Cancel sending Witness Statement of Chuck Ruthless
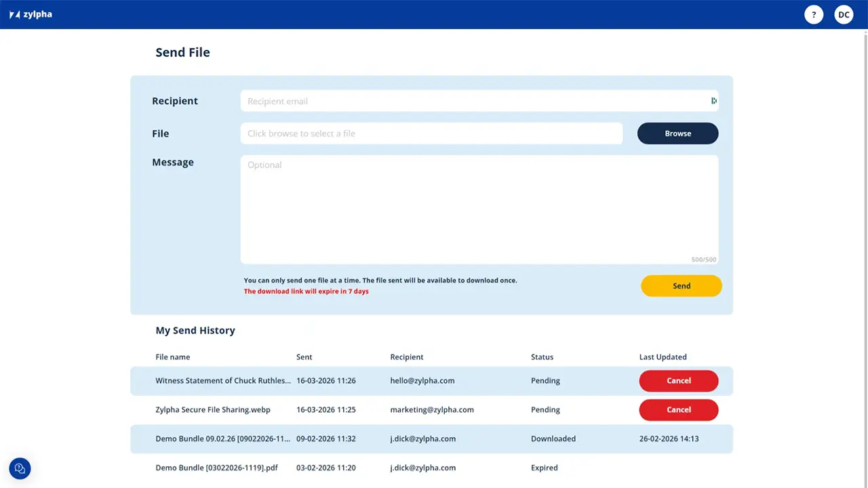 pyautogui.click(x=678, y=380)
